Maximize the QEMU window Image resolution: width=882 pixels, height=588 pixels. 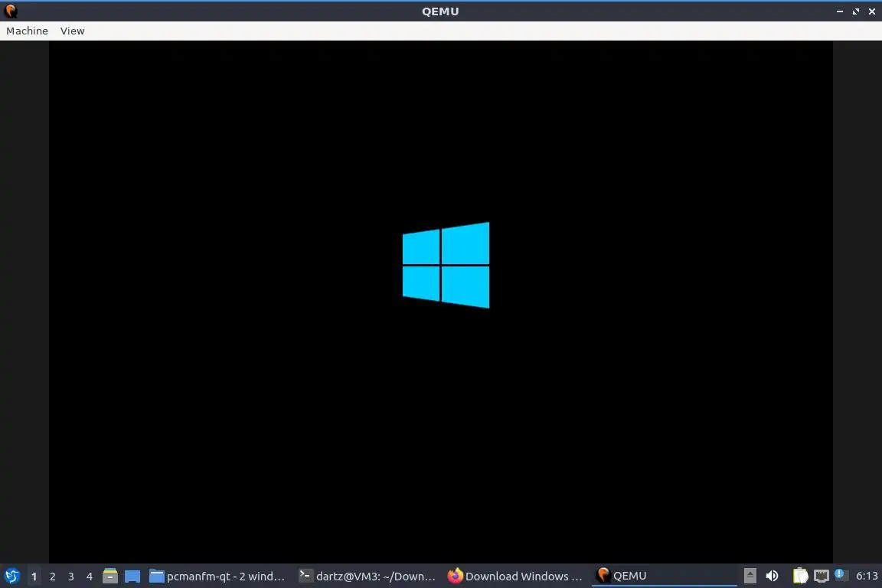click(x=856, y=11)
